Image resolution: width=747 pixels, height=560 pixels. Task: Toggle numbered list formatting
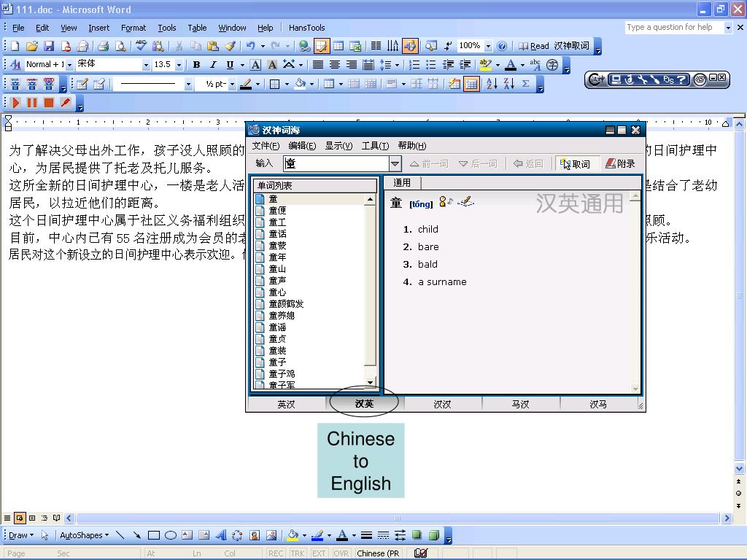[414, 65]
